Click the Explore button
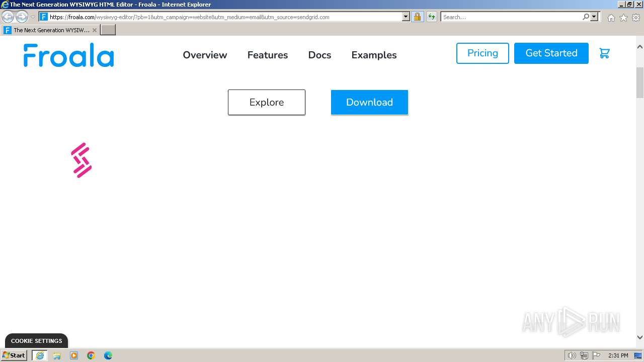644x362 pixels. [267, 103]
